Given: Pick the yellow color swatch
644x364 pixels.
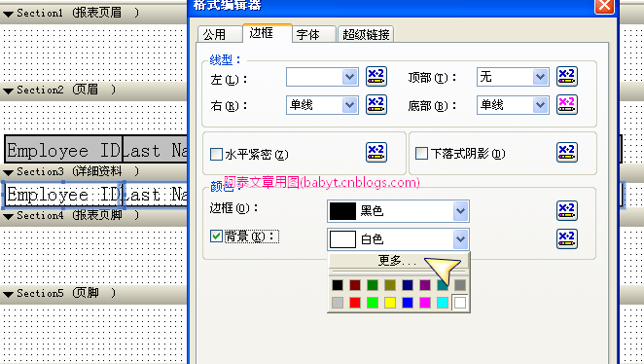Looking at the screenshot, I should point(390,303).
